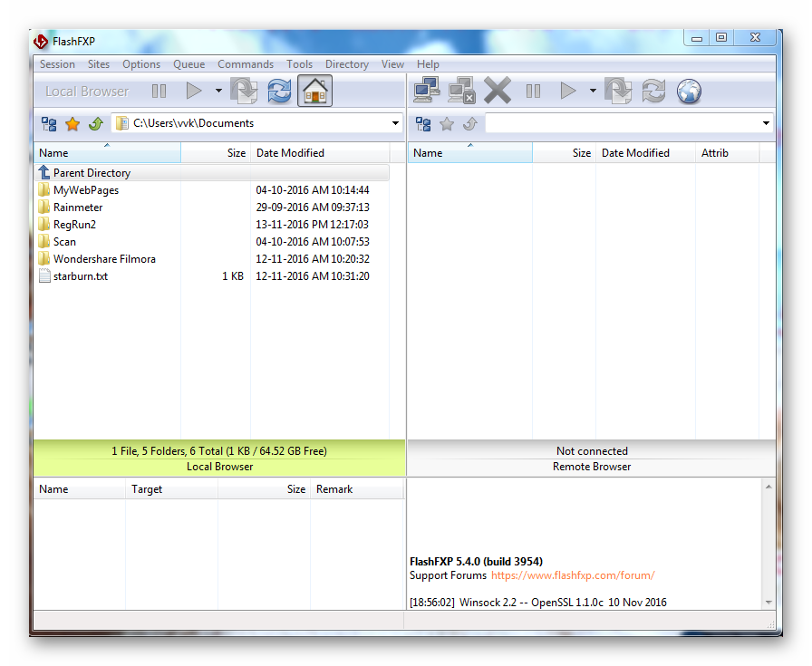Screen dimensions: 812x666
Task: Sort remote files by Date Modified
Action: [x=645, y=153]
